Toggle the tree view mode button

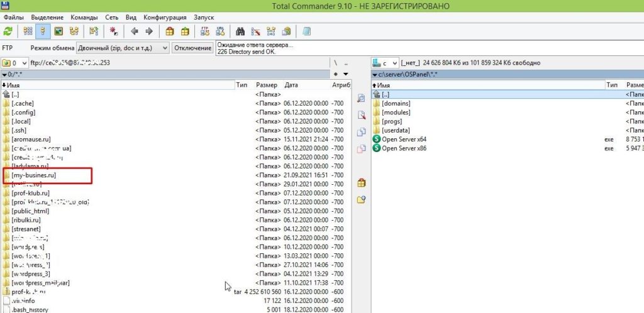click(x=74, y=31)
